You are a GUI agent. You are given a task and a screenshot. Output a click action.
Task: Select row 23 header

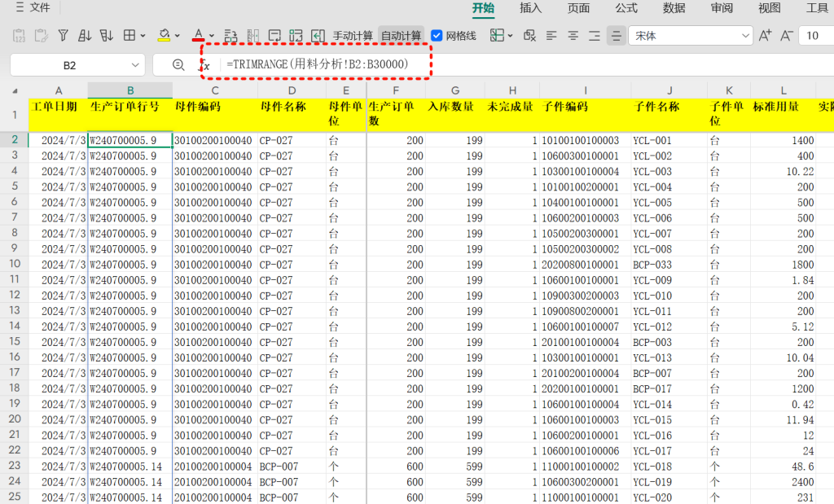pos(15,465)
